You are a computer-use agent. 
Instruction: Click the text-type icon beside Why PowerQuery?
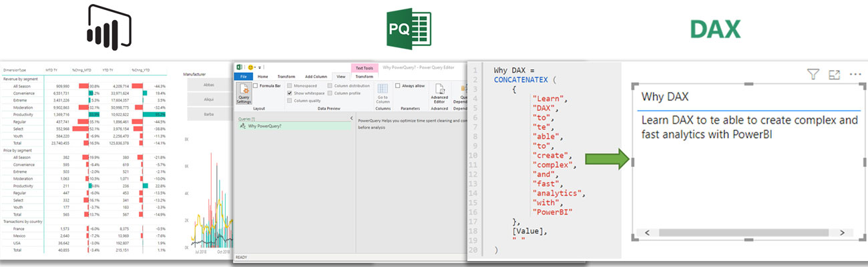pos(242,125)
